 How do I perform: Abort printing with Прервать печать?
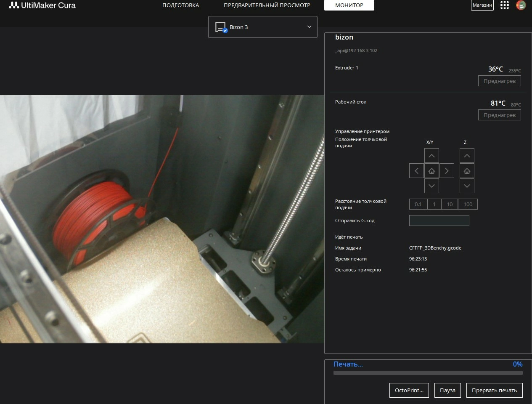pos(494,390)
